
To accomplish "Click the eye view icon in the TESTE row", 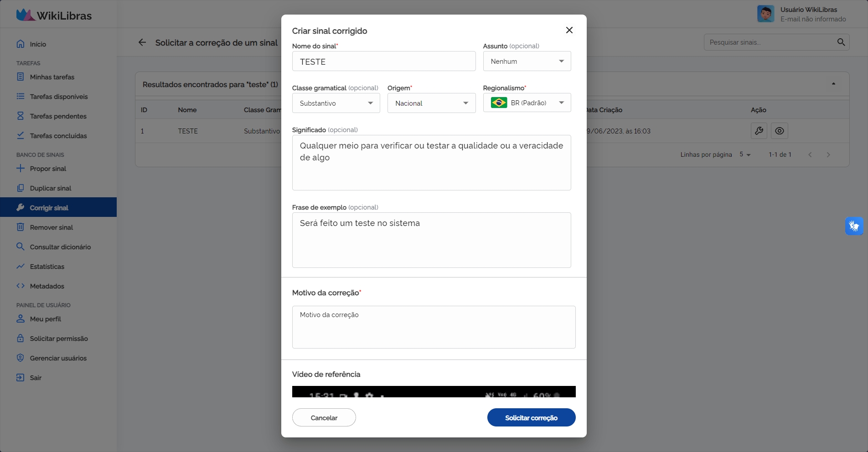I will [x=779, y=131].
